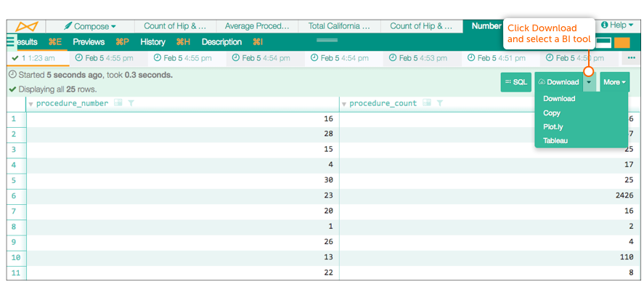Click the 110 value in procedure_count
Image resolution: width=644 pixels, height=287 pixels.
click(x=627, y=257)
